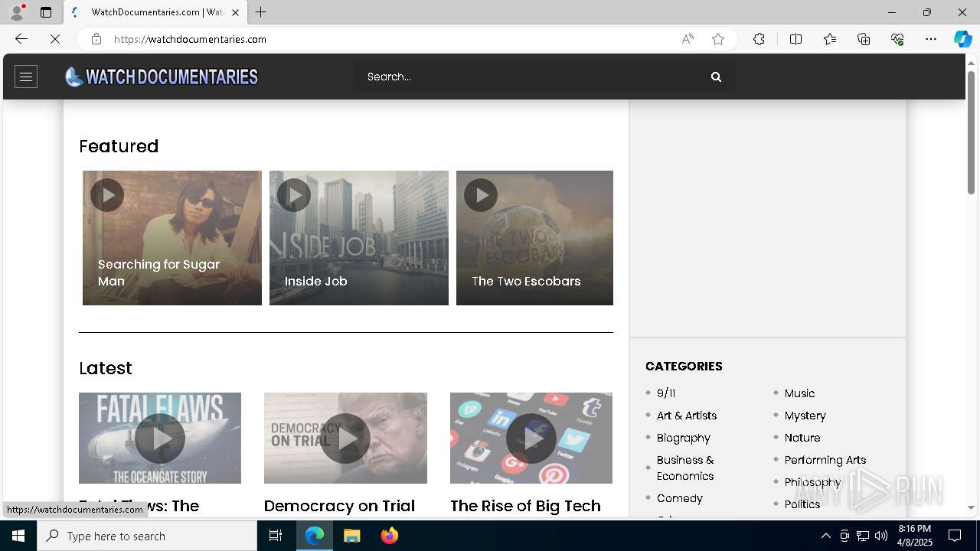Open Task View on taskbar
Image resolution: width=980 pixels, height=551 pixels.
276,536
